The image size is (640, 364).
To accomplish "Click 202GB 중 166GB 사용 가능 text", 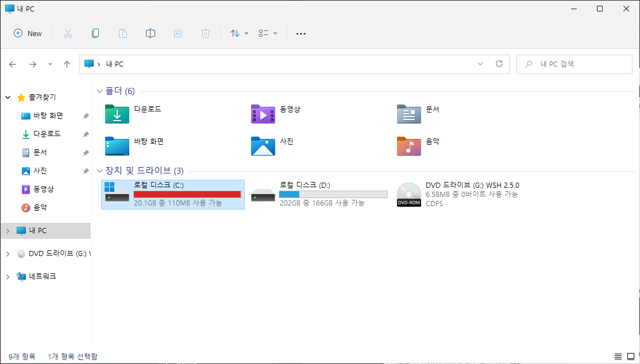I will [322, 203].
